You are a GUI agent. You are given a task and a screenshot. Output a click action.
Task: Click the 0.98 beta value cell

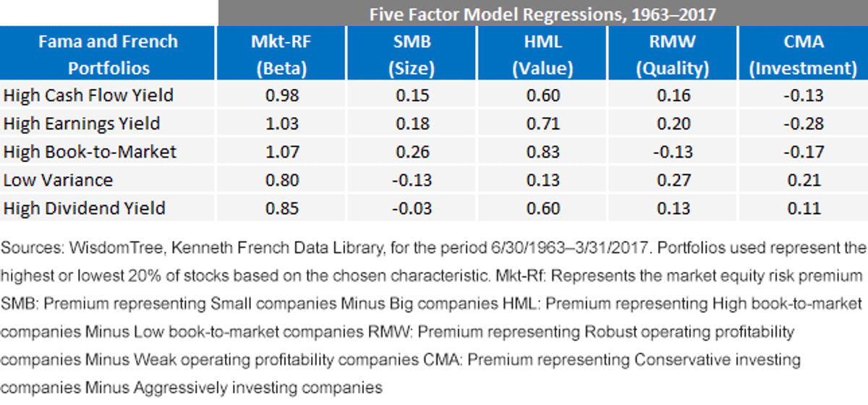click(x=283, y=95)
